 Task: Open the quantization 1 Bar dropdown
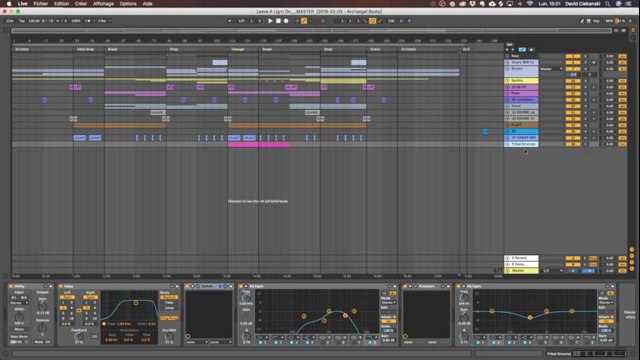point(104,21)
